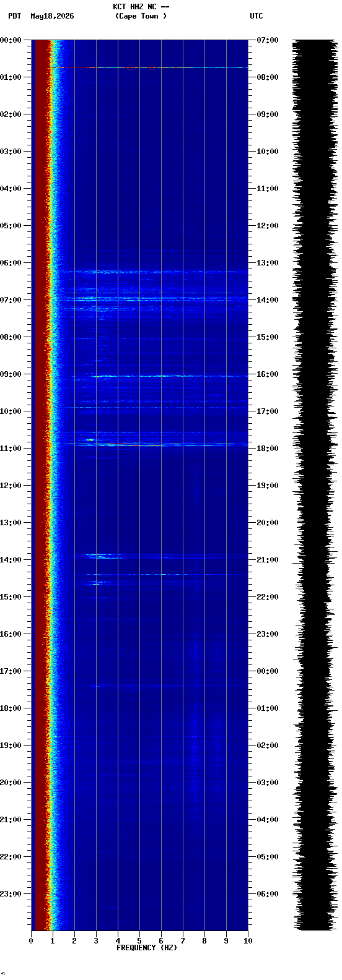This screenshot has height=980, width=342.
Task: Select the 18:00 label on the UTC axis
Action: point(268,449)
